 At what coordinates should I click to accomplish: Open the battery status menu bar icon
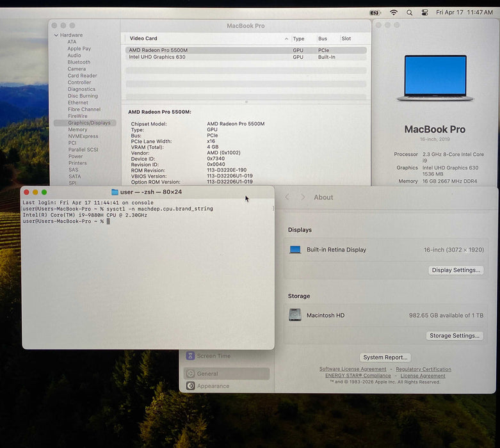[x=375, y=13]
